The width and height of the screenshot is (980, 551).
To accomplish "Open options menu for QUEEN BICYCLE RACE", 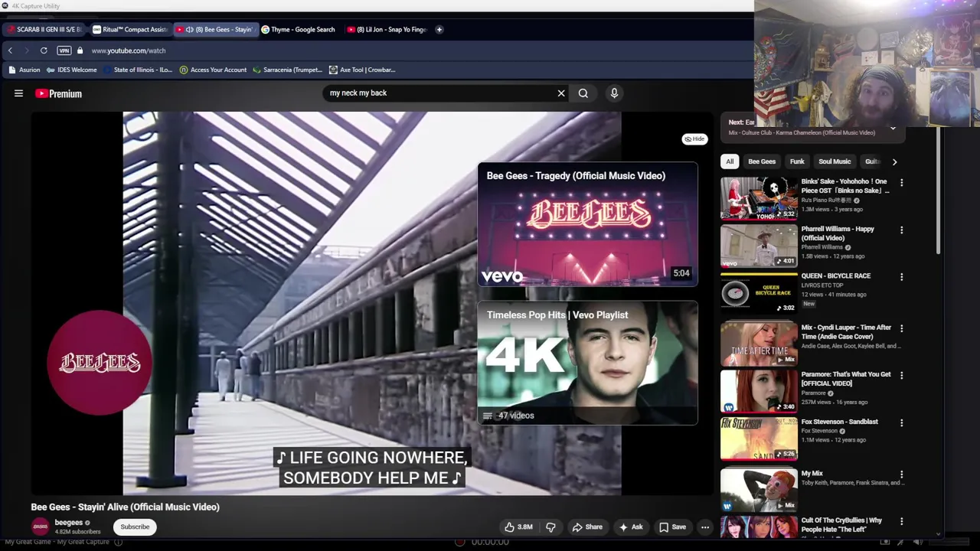I will coord(901,277).
